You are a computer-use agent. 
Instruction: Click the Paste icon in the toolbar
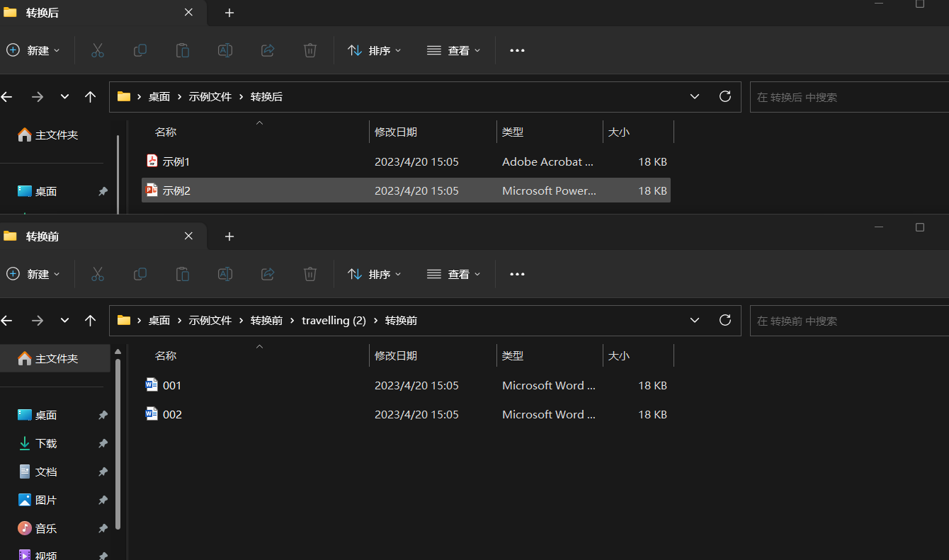182,50
